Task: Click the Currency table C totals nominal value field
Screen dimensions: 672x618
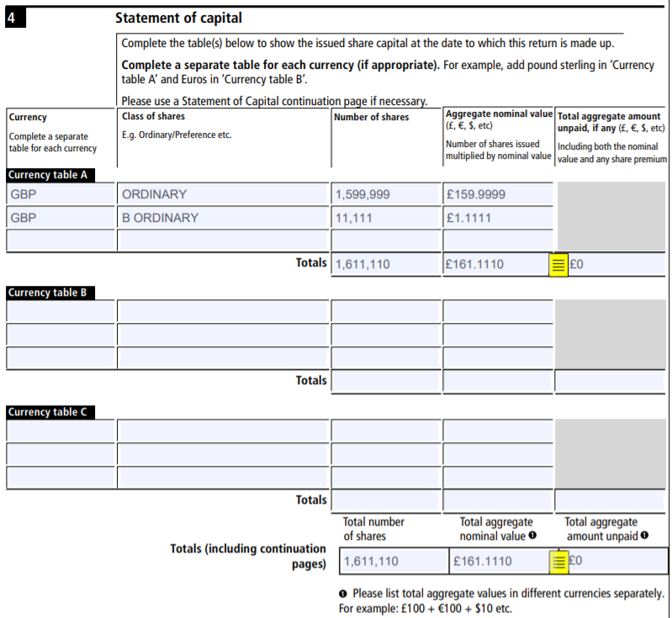Action: coord(497,500)
